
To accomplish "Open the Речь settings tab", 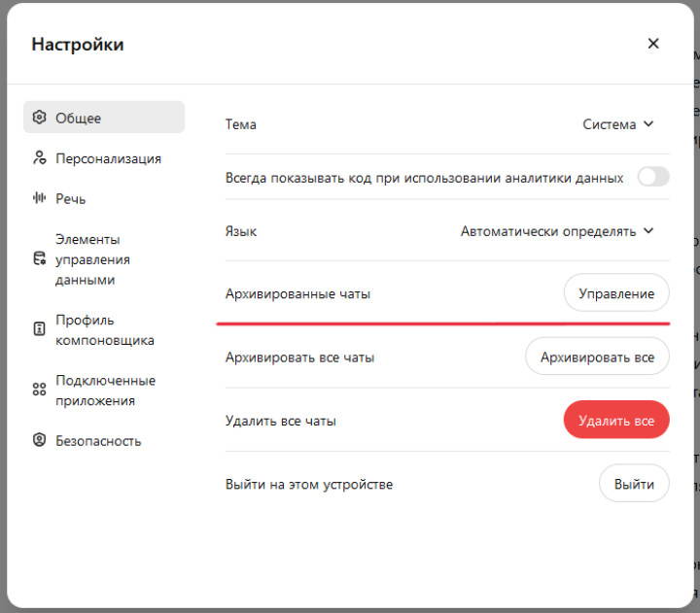I will click(71, 198).
